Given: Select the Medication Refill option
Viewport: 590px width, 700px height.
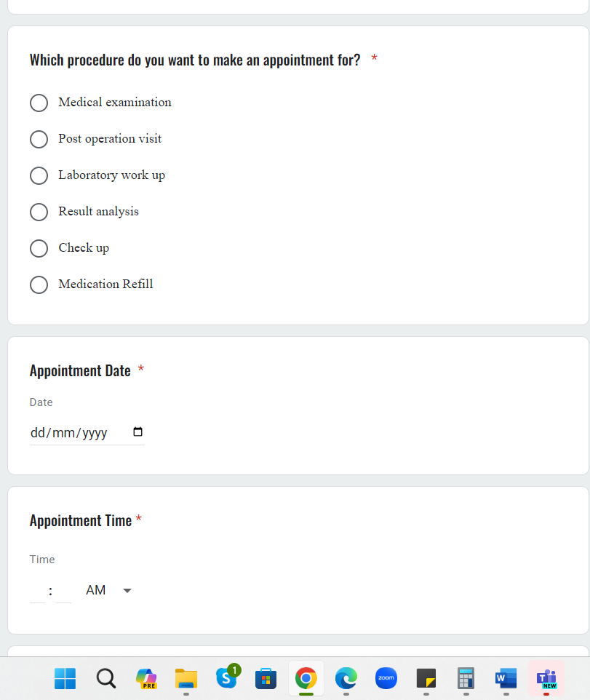Looking at the screenshot, I should point(39,285).
